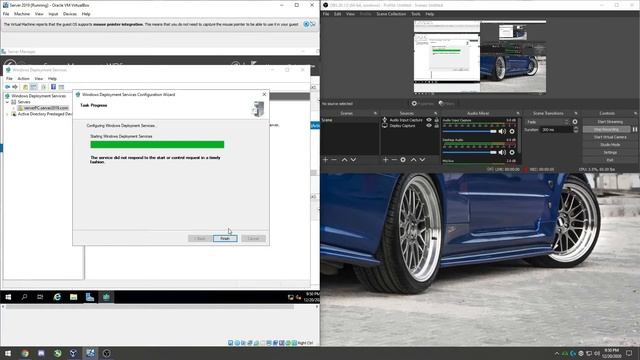This screenshot has width=640, height=360.
Task: Open File Explorer in the guest taskbar
Action: tap(73, 297)
